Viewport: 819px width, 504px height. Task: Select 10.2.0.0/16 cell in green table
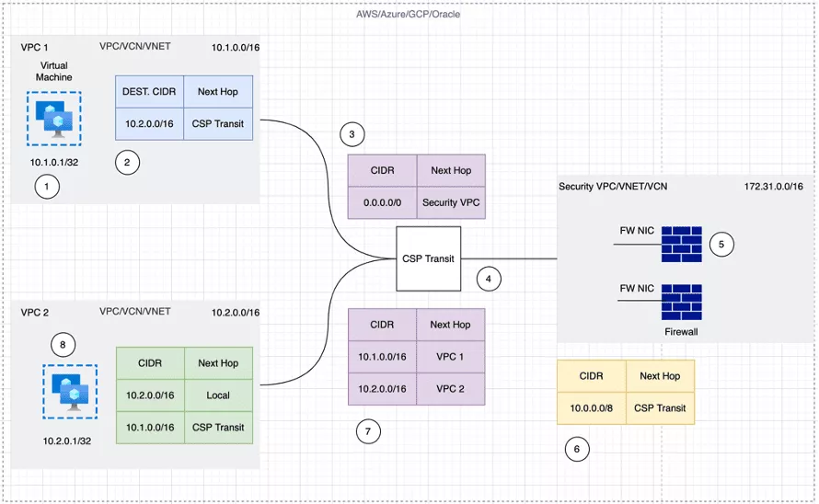pos(150,395)
